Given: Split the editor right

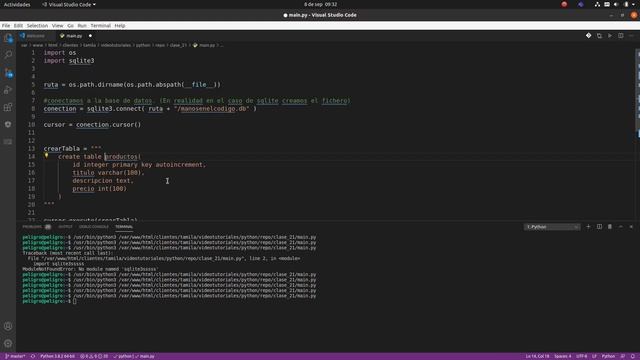Looking at the screenshot, I should click(620, 36).
